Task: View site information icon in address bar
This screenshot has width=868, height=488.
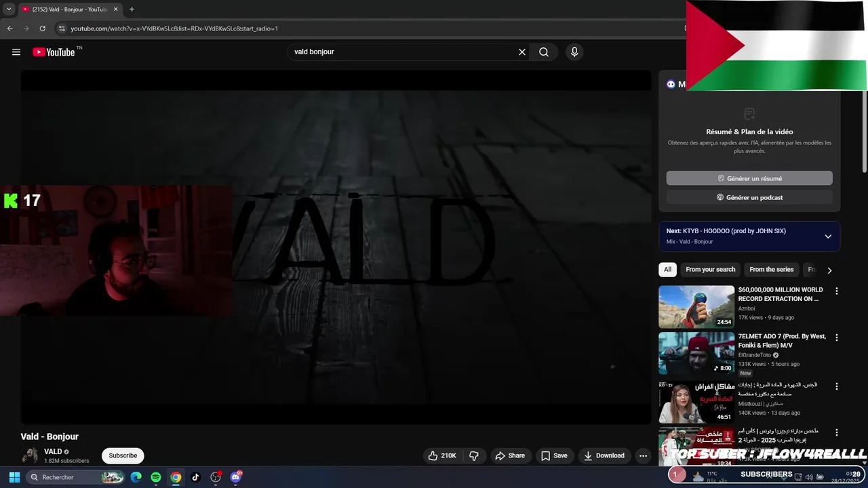Action: point(62,28)
